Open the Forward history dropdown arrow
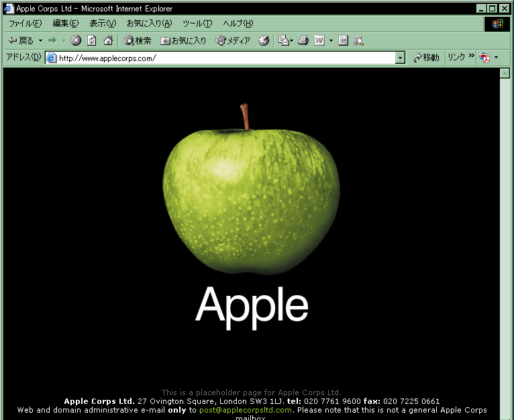This screenshot has width=514, height=420. tap(64, 41)
